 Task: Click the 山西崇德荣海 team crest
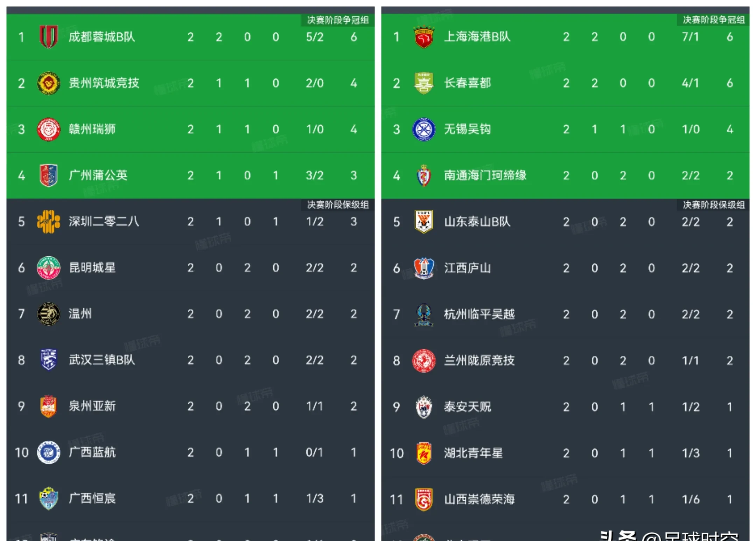pos(423,499)
